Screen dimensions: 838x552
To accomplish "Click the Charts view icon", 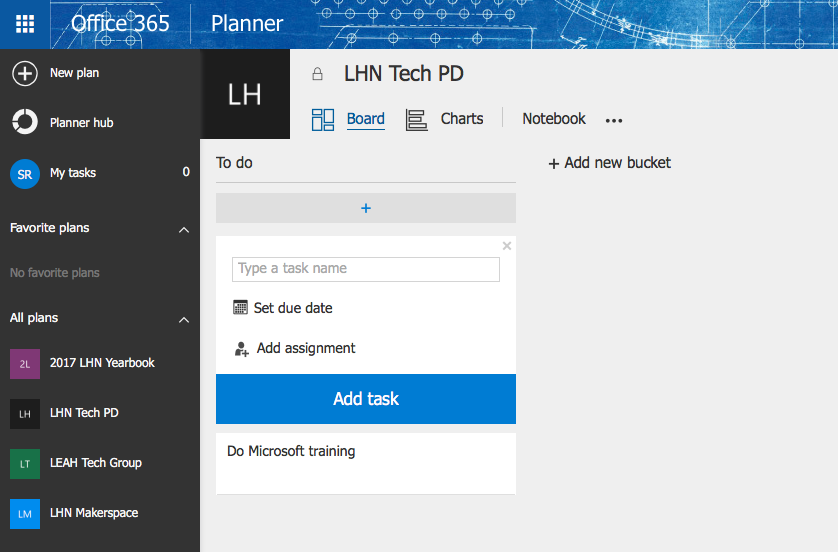I will (x=416, y=120).
